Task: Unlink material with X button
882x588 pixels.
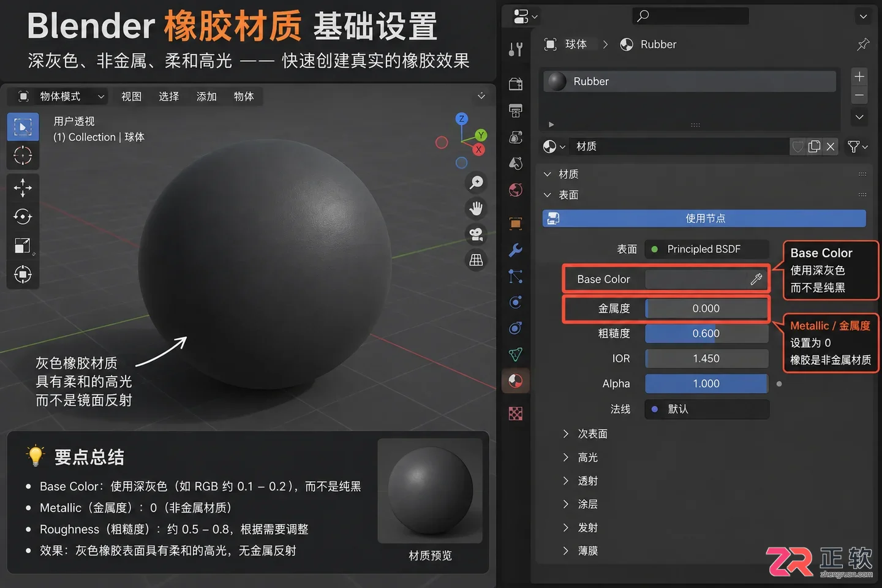Action: click(x=831, y=146)
